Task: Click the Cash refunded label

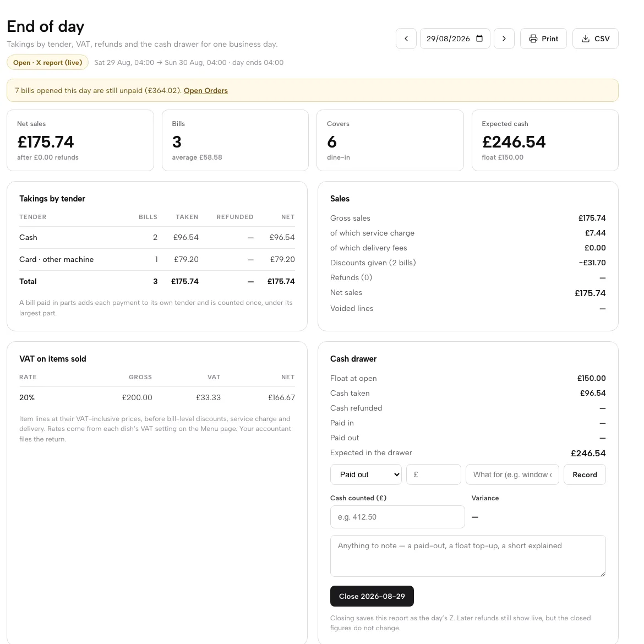Action: [356, 408]
